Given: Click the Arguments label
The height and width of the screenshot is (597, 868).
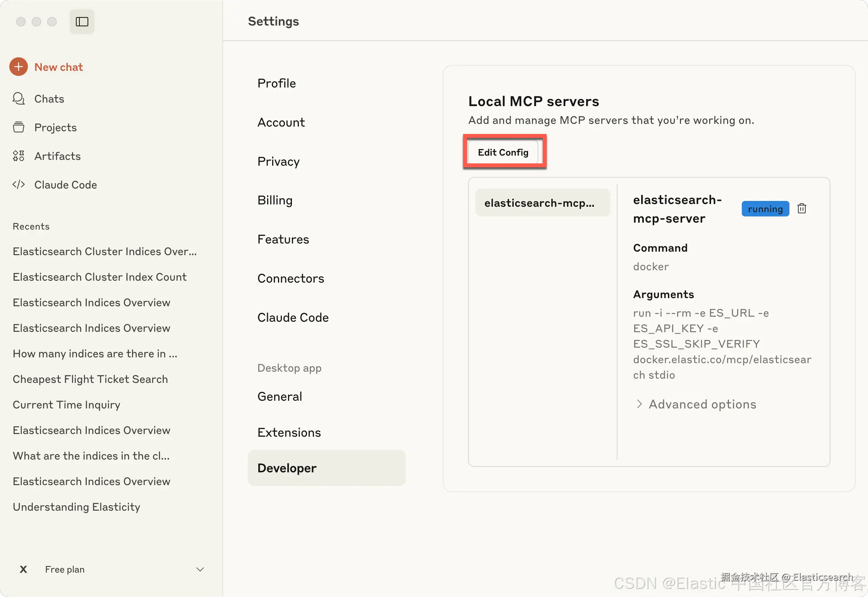Looking at the screenshot, I should pos(663,294).
